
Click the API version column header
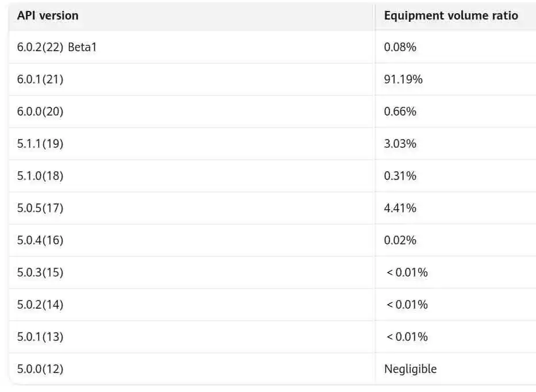click(48, 16)
